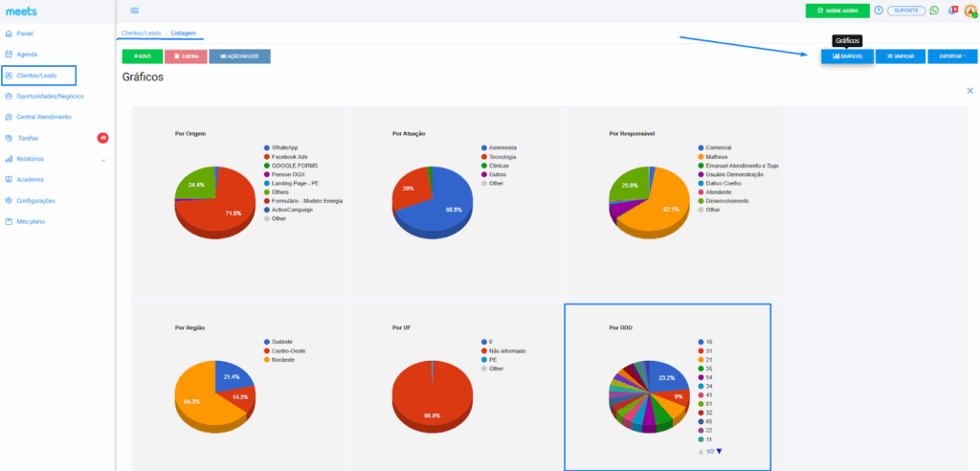The image size is (980, 471).
Task: Open WhatsApp from the top bar
Action: [x=934, y=11]
